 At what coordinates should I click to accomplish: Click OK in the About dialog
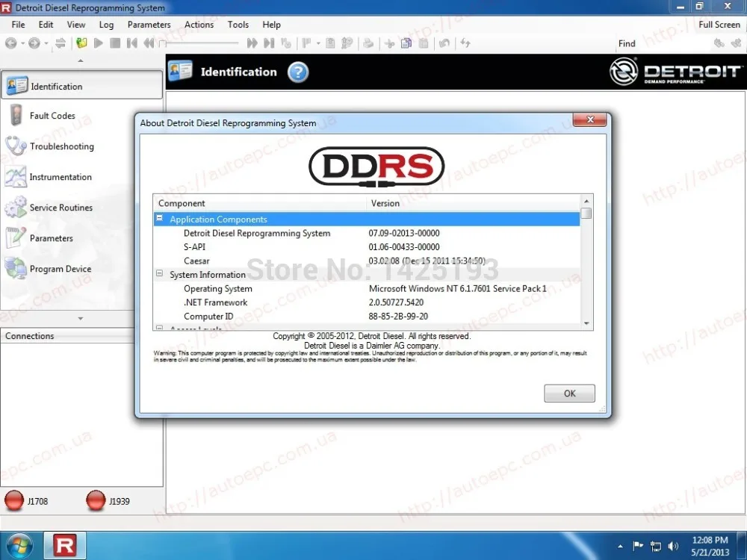(x=569, y=393)
